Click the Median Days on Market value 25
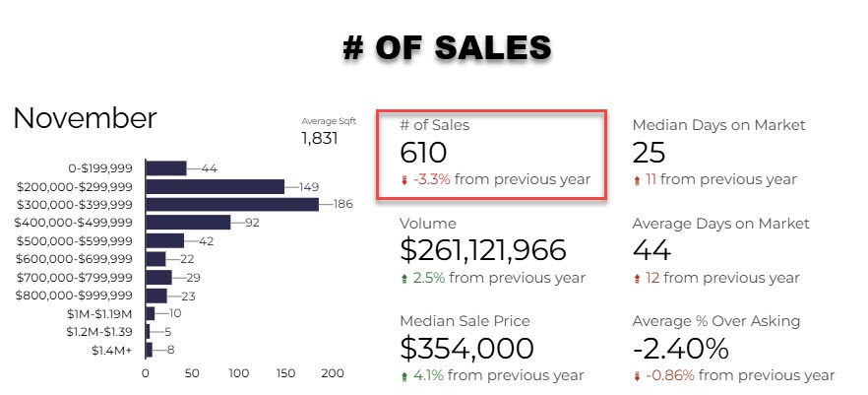Screen dimensions: 868x395 650,153
